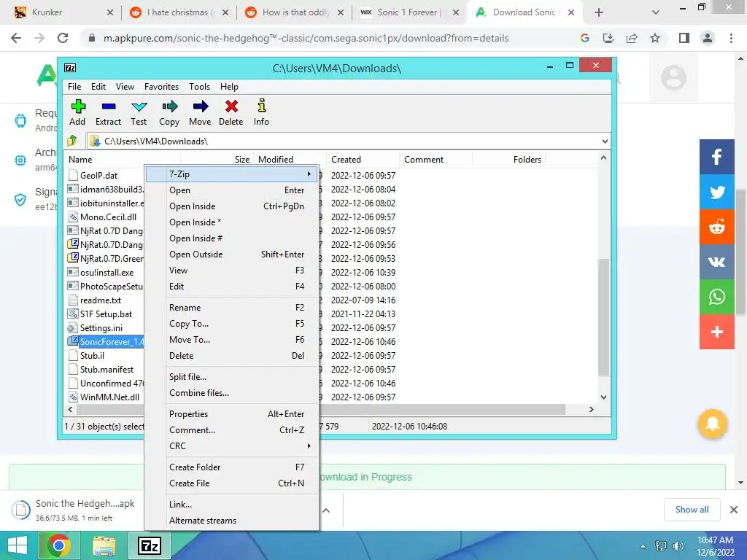
Task: Click the 7z icon in the window title bar
Action: [70, 68]
